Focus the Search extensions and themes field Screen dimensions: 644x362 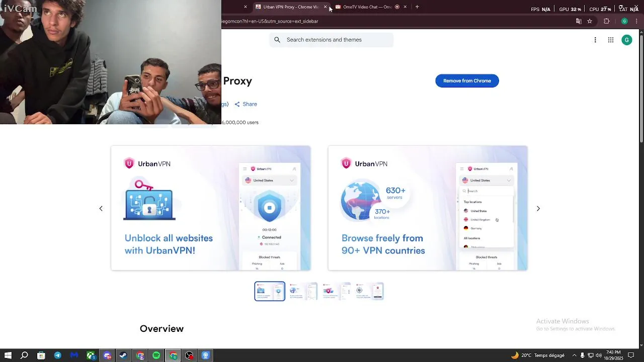[x=331, y=40]
